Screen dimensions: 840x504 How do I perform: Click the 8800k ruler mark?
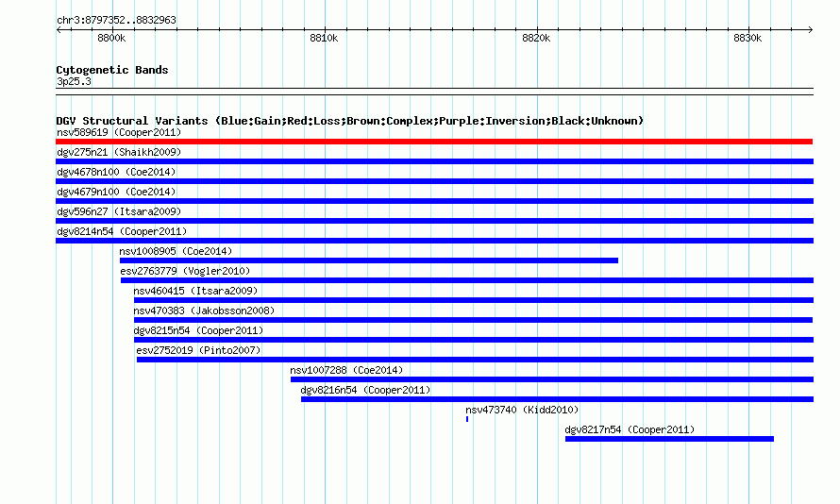point(111,38)
